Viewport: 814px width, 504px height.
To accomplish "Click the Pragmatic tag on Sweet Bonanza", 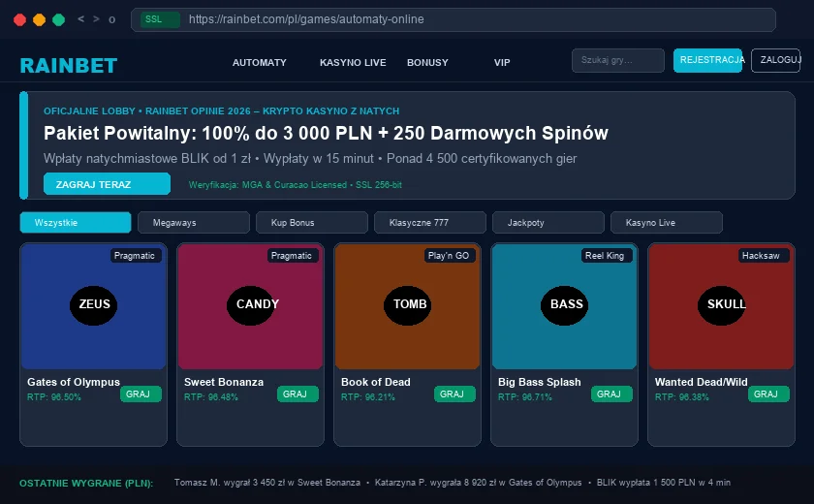I will (x=292, y=255).
